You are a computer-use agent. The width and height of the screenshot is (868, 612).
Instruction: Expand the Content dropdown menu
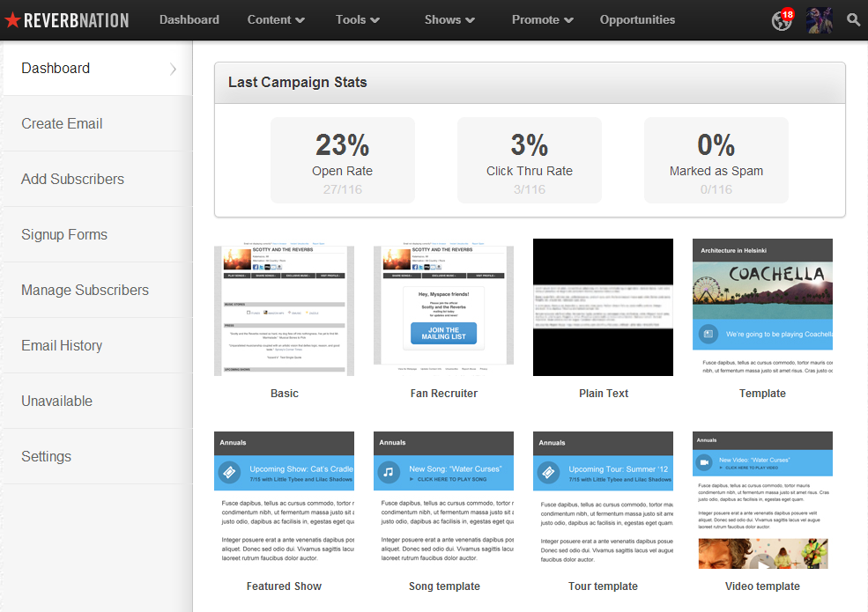(276, 20)
